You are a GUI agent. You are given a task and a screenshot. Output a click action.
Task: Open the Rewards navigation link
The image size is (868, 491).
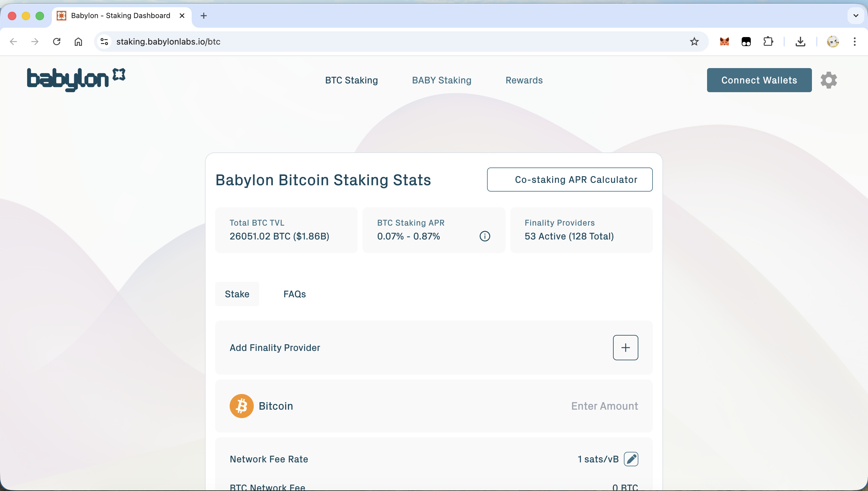pos(524,80)
